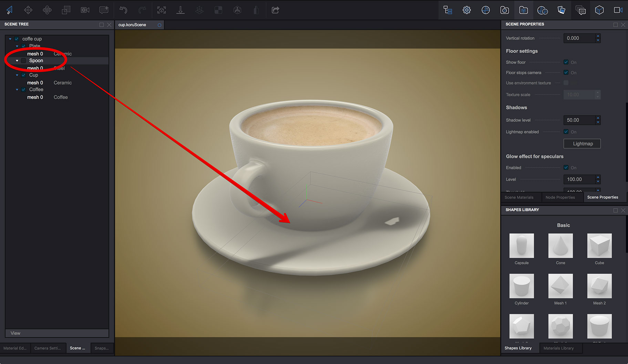Collapse the Cup node in the scene tree

[17, 75]
